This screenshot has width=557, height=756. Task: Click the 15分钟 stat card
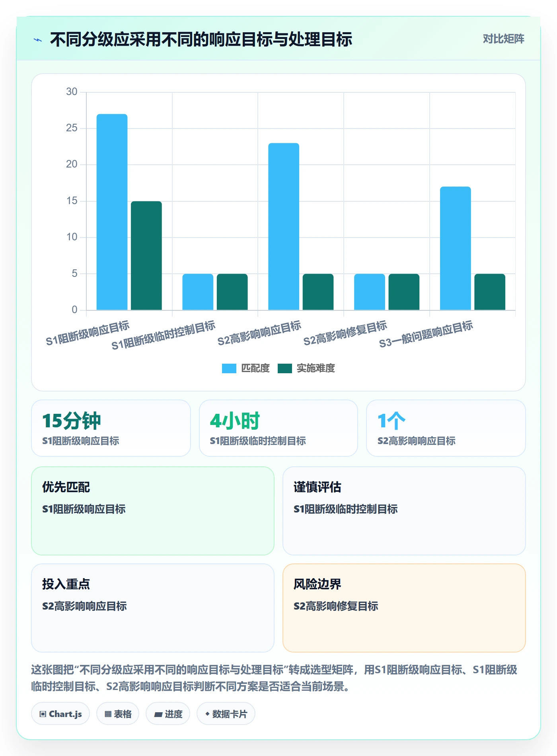(111, 428)
